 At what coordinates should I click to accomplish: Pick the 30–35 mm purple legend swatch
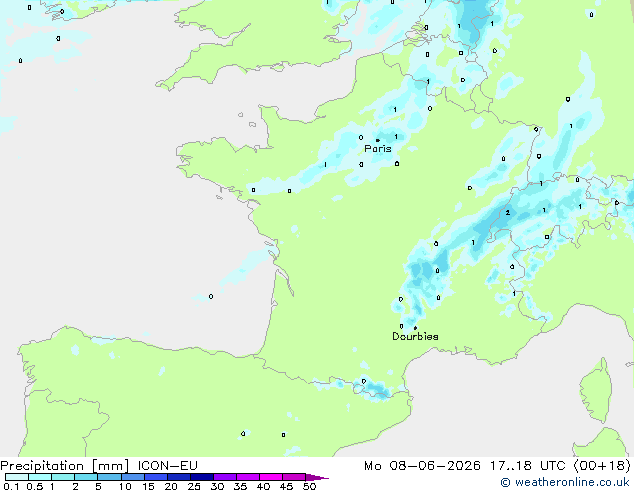pyautogui.click(x=224, y=477)
